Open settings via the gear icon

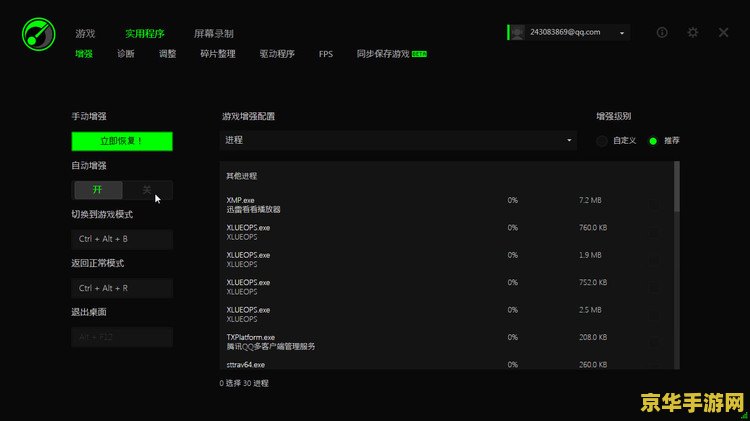(x=693, y=33)
